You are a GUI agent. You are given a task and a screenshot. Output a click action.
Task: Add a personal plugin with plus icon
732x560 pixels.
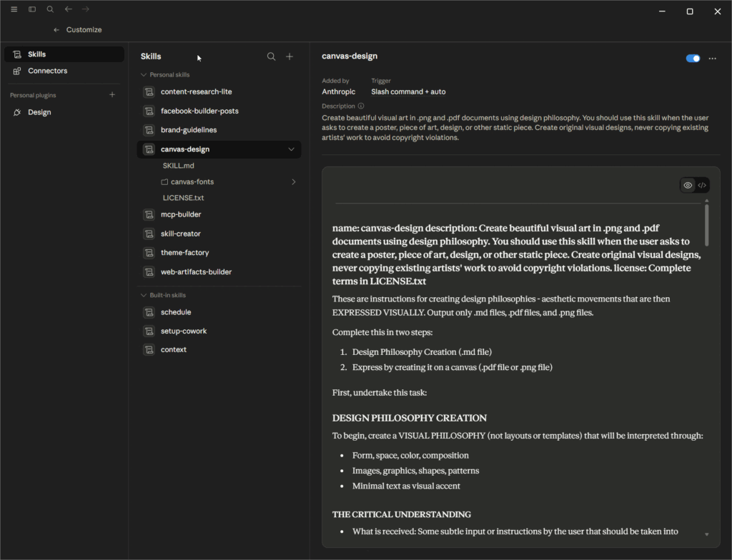pyautogui.click(x=112, y=95)
